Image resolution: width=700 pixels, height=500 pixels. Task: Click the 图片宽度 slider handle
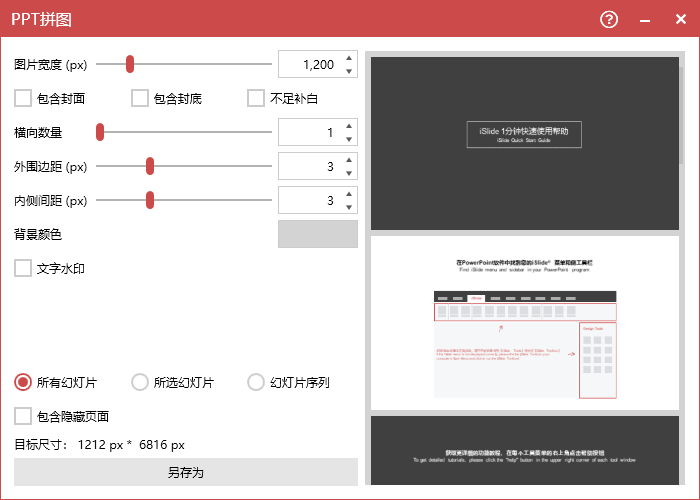pos(130,64)
